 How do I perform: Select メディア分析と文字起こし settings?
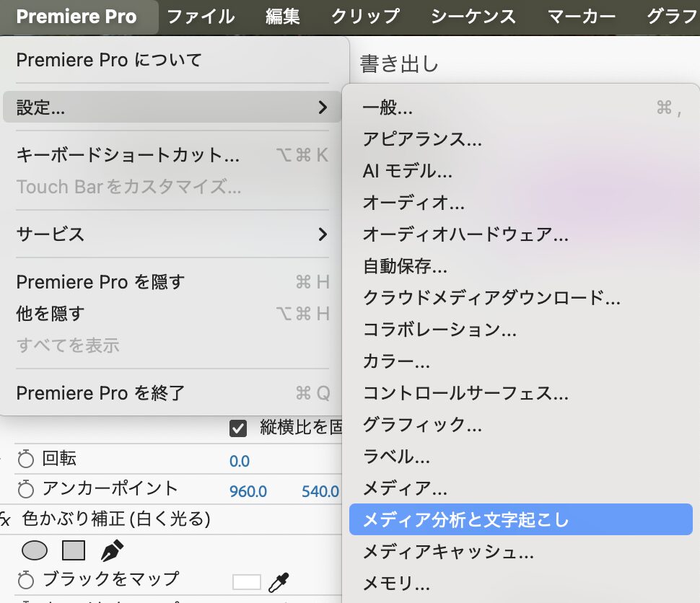tap(462, 519)
